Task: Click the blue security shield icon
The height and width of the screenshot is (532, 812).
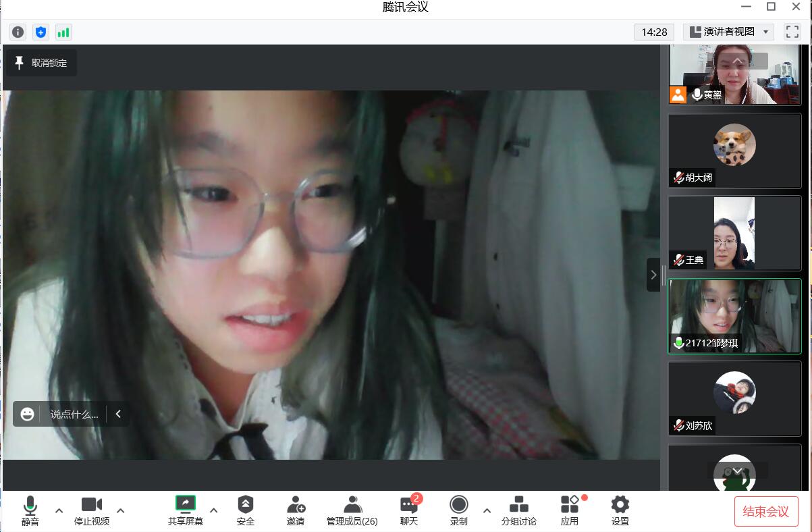Action: coord(41,32)
